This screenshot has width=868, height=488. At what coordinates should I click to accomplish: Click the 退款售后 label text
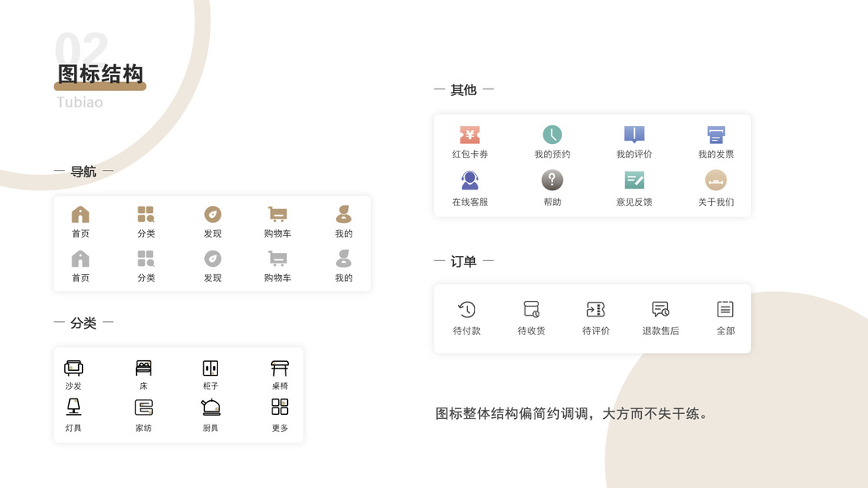(x=661, y=331)
